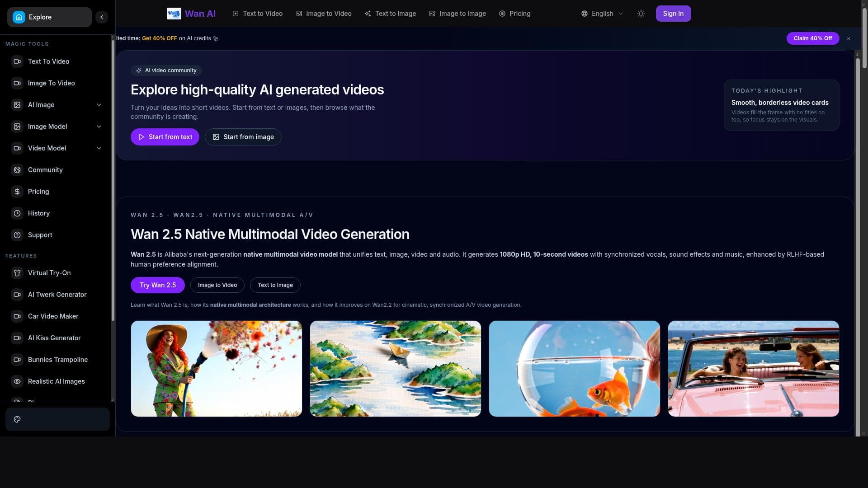This screenshot has width=868, height=488.
Task: Open Realistic AI Images eye icon
Action: click(17, 381)
